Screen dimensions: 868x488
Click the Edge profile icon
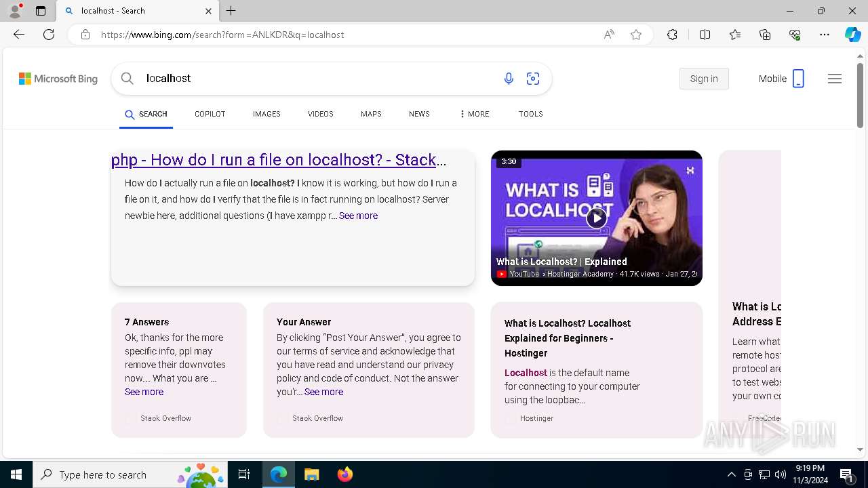coord(15,11)
